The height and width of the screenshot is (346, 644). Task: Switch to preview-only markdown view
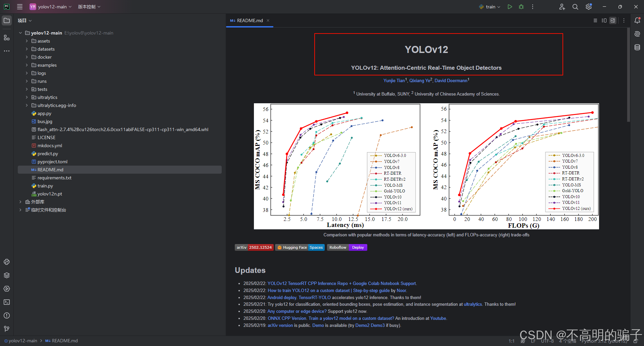[x=613, y=20]
